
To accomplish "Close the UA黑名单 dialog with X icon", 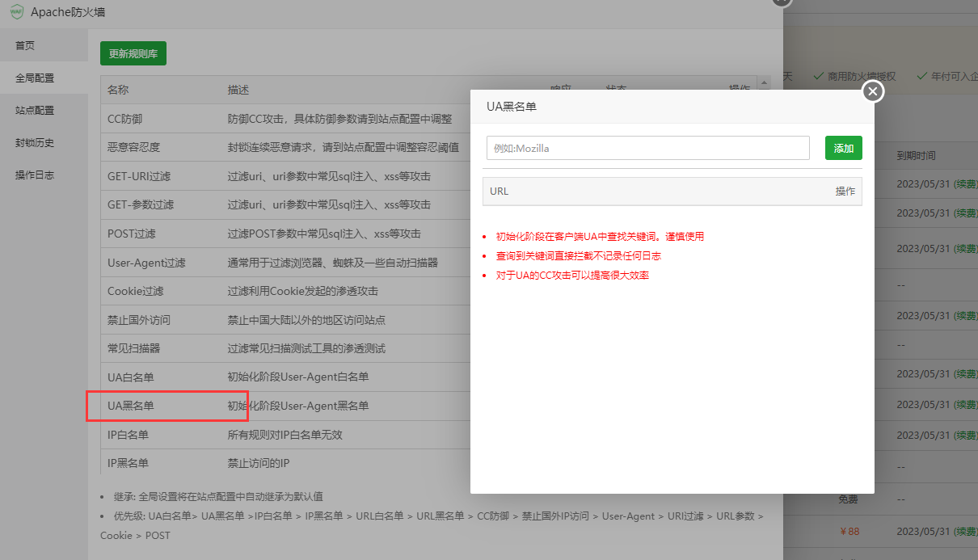I will (x=872, y=91).
